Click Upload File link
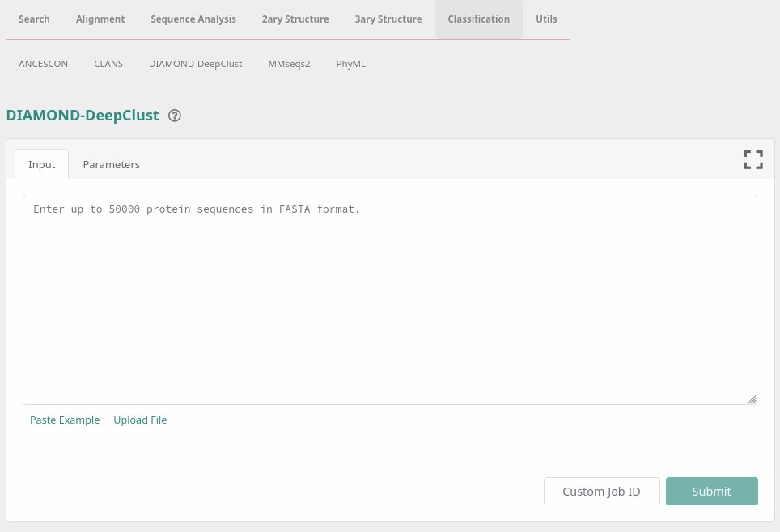Screen dimensions: 780x532 click(x=140, y=420)
